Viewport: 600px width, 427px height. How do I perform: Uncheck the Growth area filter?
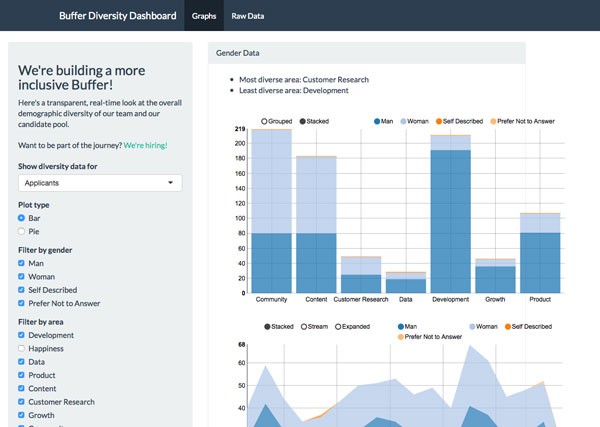pos(21,416)
